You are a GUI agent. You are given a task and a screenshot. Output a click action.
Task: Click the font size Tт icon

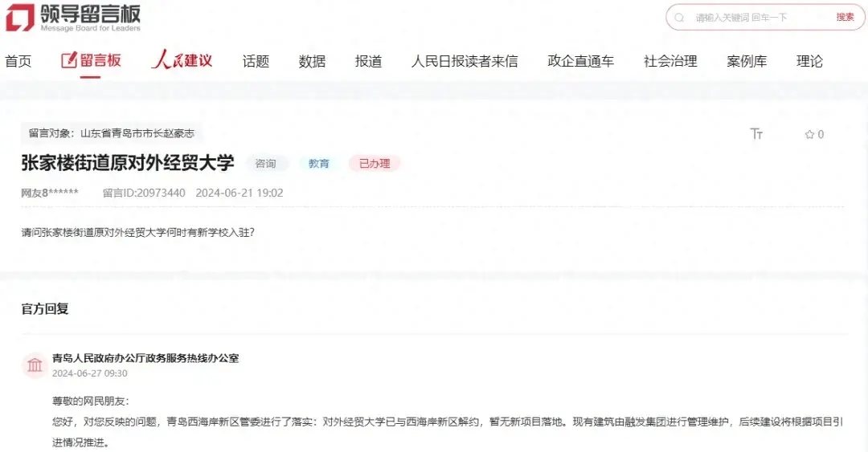[x=756, y=133]
